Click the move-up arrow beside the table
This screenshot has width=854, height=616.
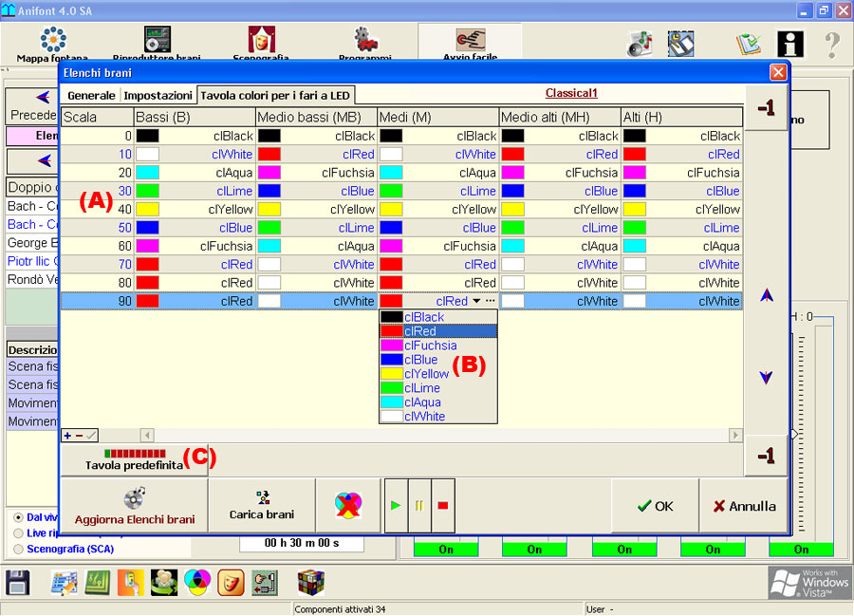pyautogui.click(x=767, y=295)
